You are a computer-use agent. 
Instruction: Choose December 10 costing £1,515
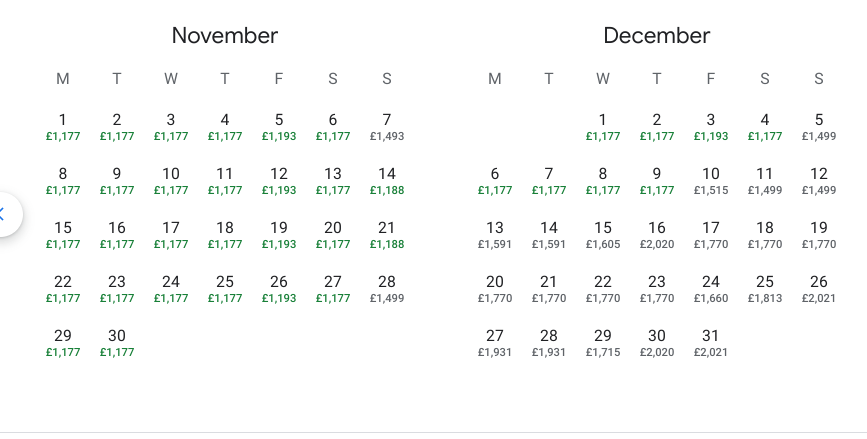point(711,181)
